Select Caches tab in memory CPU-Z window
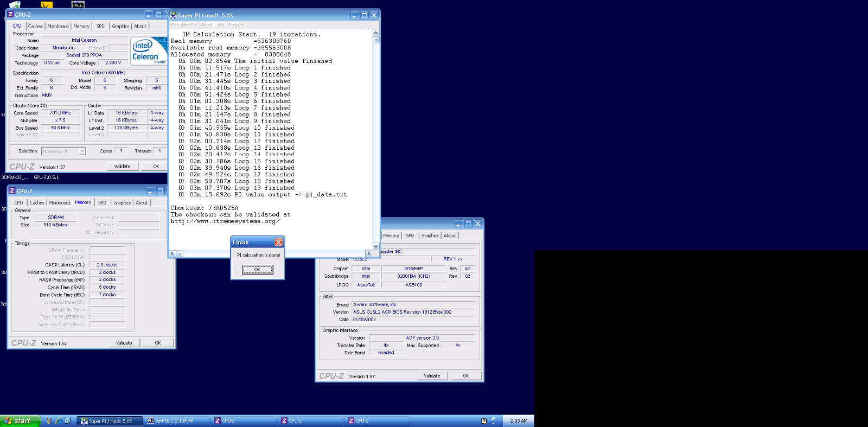Screen dimensions: 868x427 pos(37,203)
